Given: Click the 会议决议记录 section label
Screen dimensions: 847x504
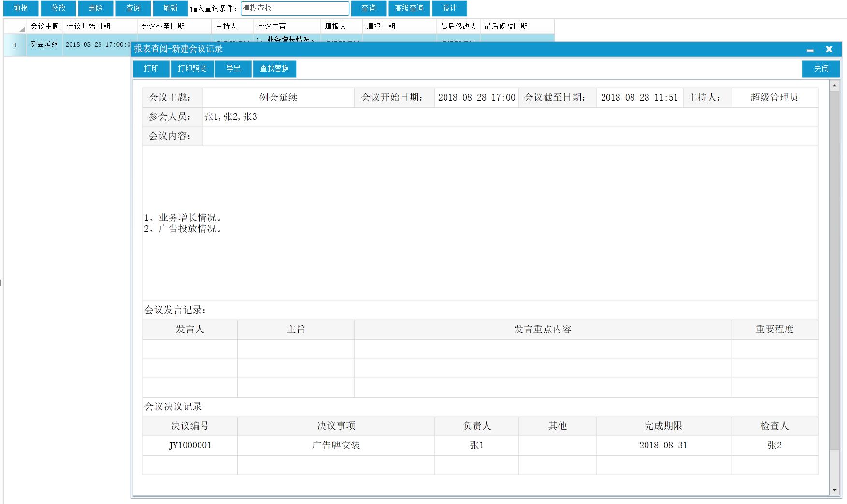Looking at the screenshot, I should point(173,407).
